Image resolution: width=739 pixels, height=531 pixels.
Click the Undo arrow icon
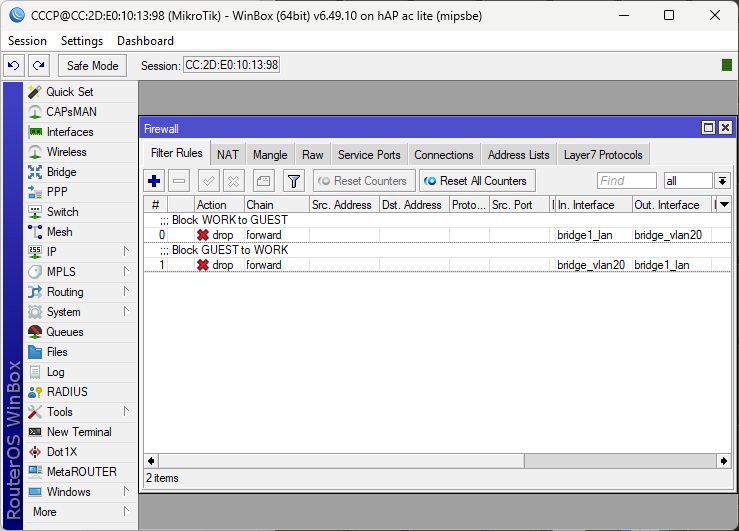click(x=14, y=65)
